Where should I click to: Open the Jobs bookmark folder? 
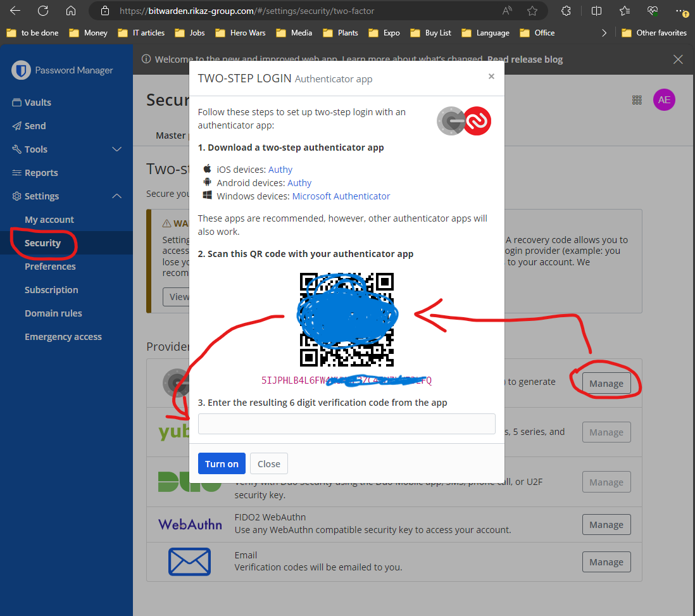click(190, 33)
